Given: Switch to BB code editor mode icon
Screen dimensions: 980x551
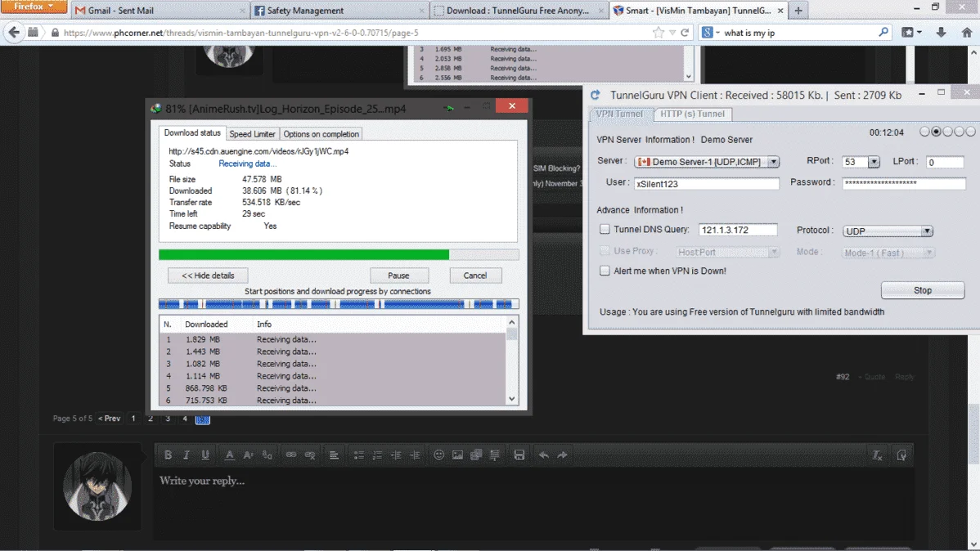Looking at the screenshot, I should click(901, 455).
